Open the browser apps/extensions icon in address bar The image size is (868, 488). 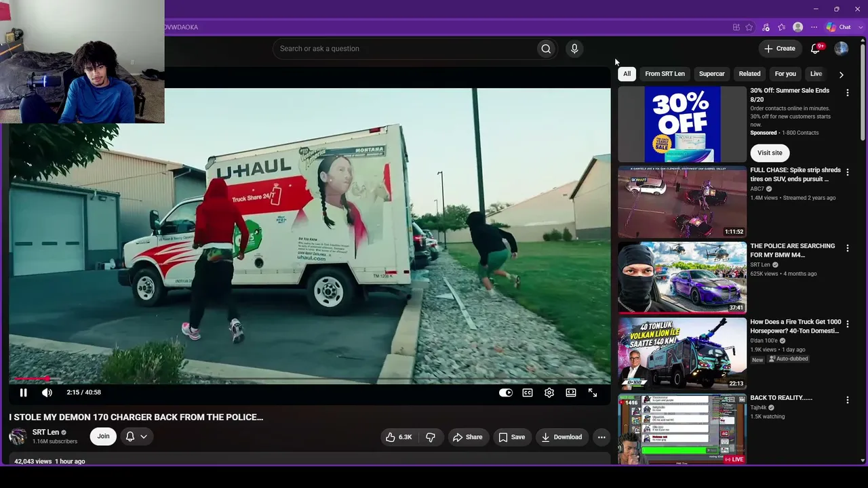[736, 27]
